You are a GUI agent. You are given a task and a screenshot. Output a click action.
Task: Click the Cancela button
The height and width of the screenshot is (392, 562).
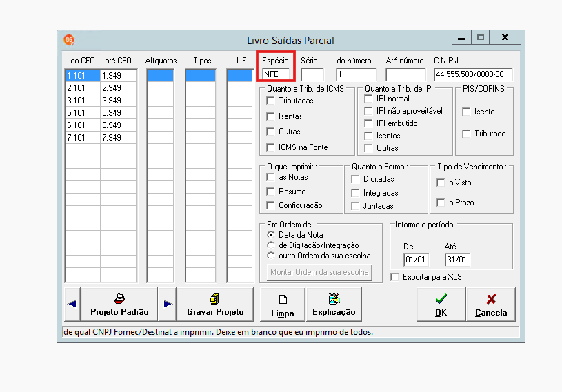(x=491, y=304)
